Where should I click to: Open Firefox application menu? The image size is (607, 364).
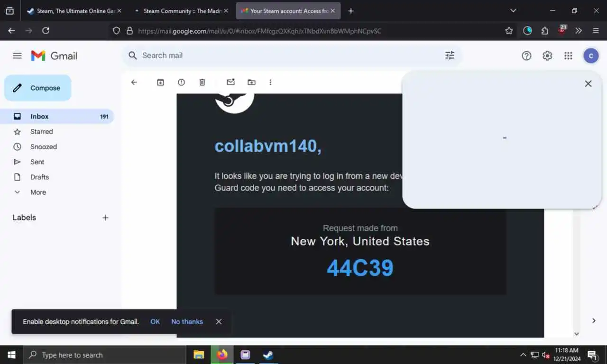(596, 31)
